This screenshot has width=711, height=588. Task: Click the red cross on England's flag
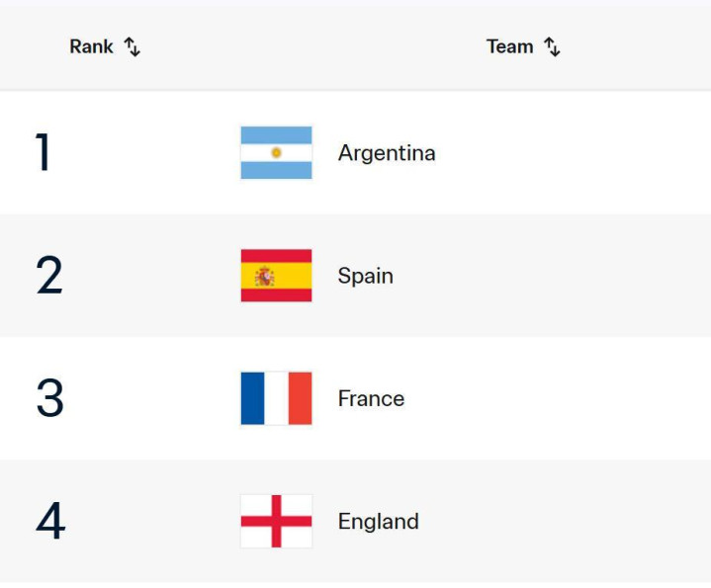pyautogui.click(x=276, y=521)
